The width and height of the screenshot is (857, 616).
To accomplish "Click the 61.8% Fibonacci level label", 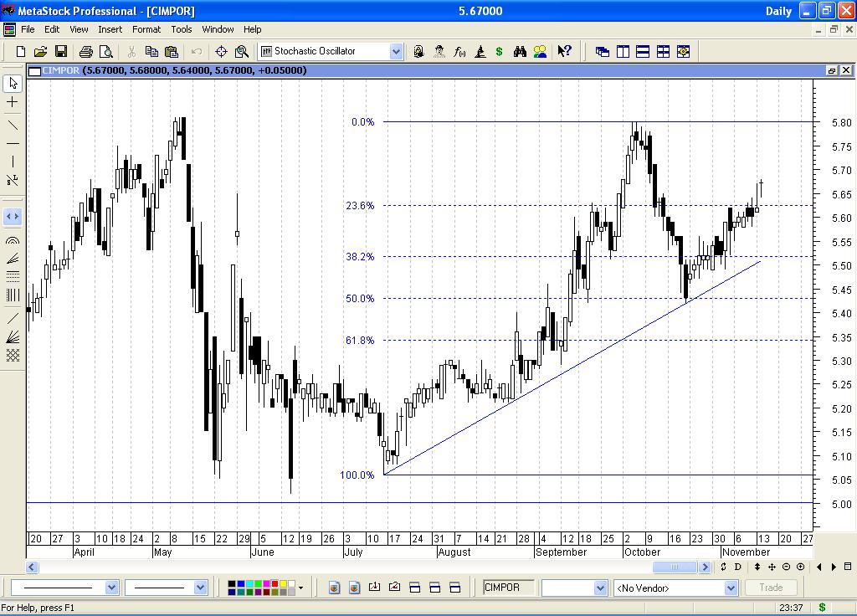I will [360, 341].
